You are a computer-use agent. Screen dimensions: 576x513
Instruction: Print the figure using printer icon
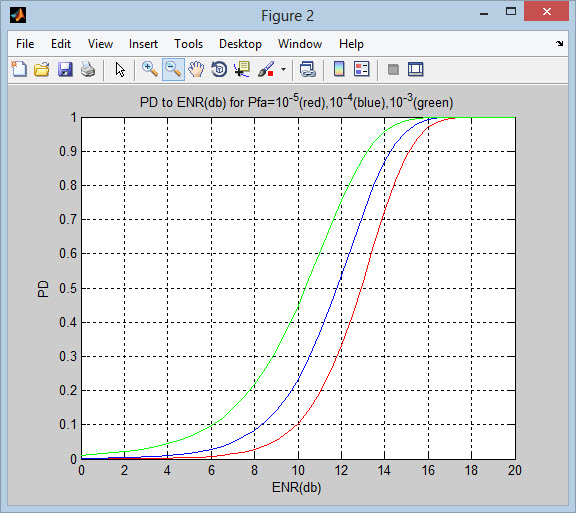coord(88,69)
